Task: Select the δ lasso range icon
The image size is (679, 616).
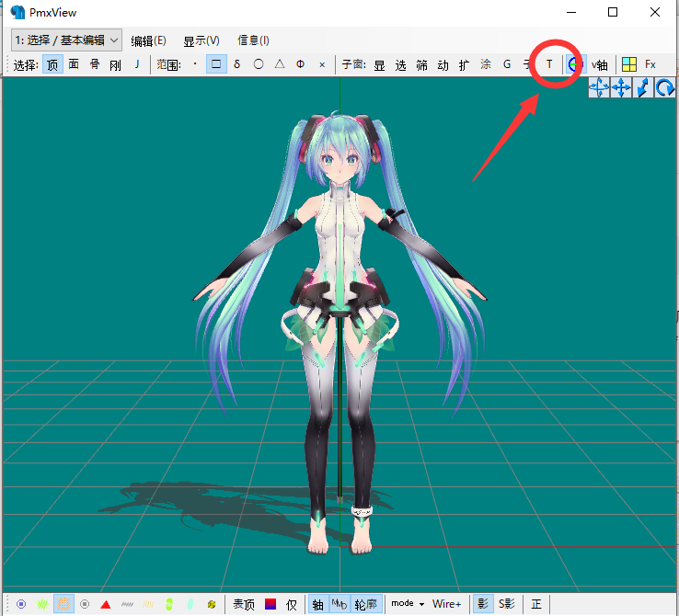Action: (x=236, y=64)
